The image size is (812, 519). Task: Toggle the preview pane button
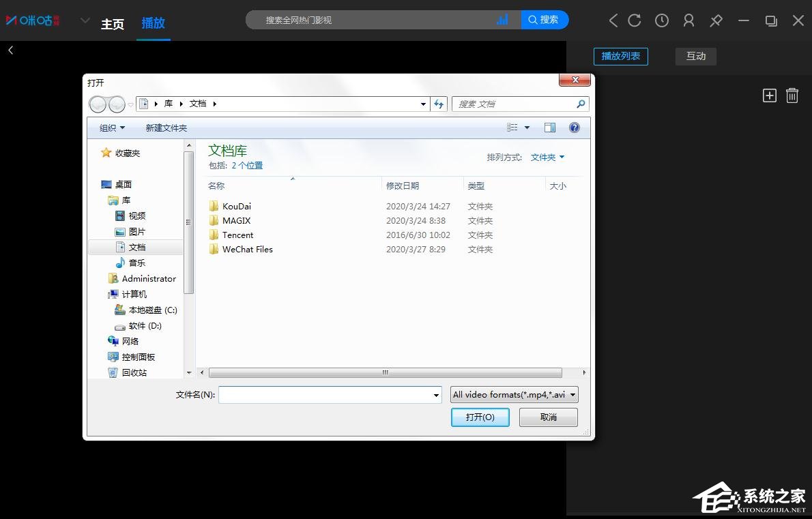click(550, 128)
